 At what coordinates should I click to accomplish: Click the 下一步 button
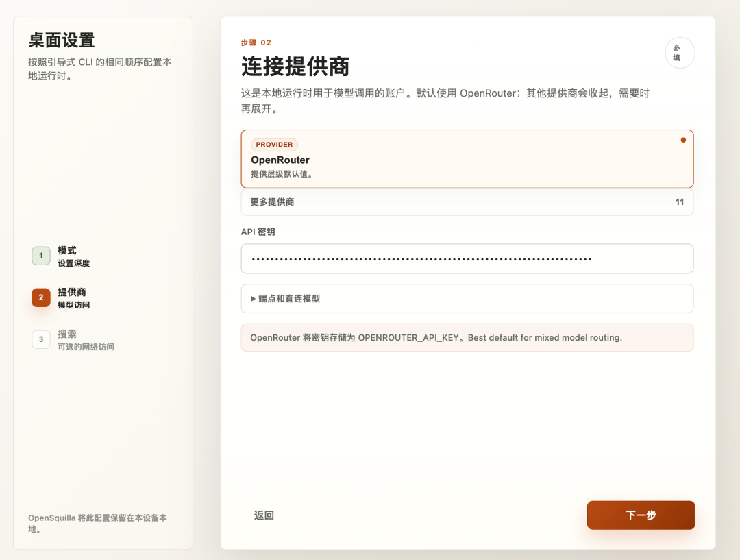(x=641, y=515)
